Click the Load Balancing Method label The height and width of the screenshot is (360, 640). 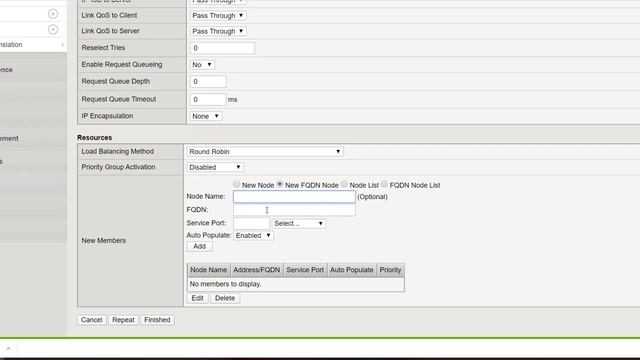click(x=118, y=151)
